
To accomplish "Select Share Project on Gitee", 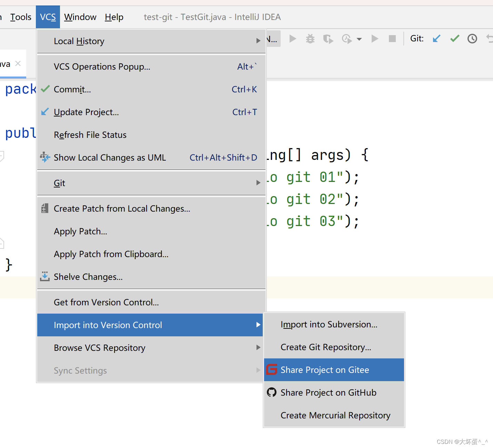I will click(334, 370).
